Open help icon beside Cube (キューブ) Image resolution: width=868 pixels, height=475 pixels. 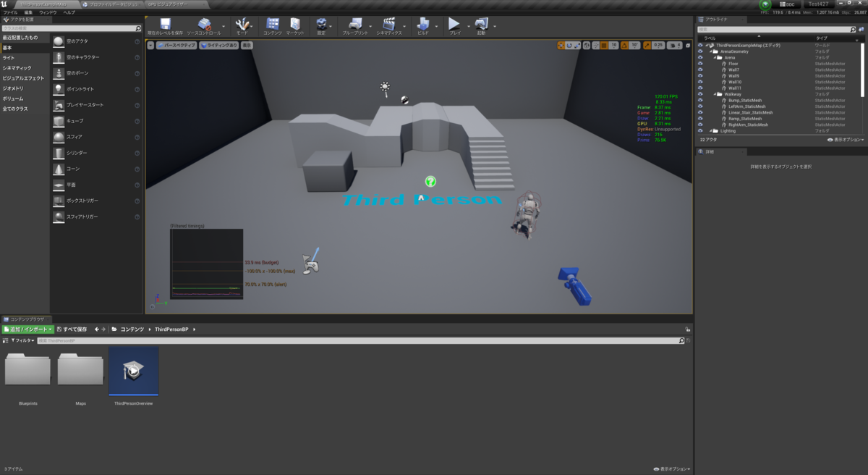coord(137,121)
